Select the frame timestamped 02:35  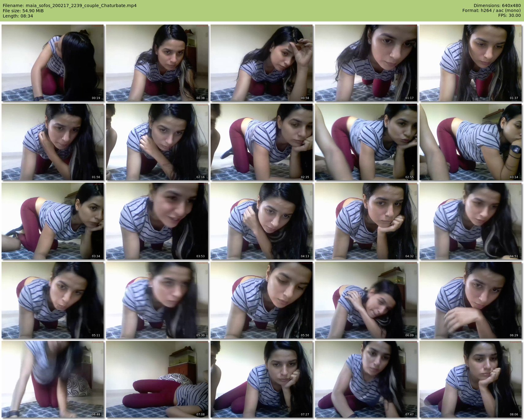pos(262,142)
